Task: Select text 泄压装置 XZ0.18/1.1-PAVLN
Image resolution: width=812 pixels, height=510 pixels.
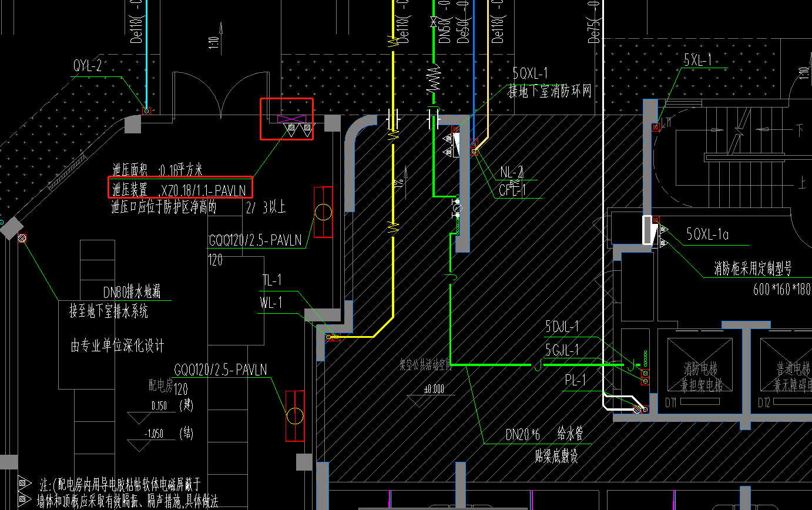Action: 179,189
